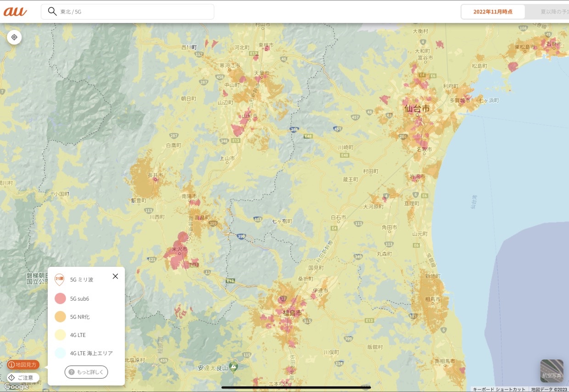
Task: Click the 5G sub6 pink color swatch
Action: 60,298
